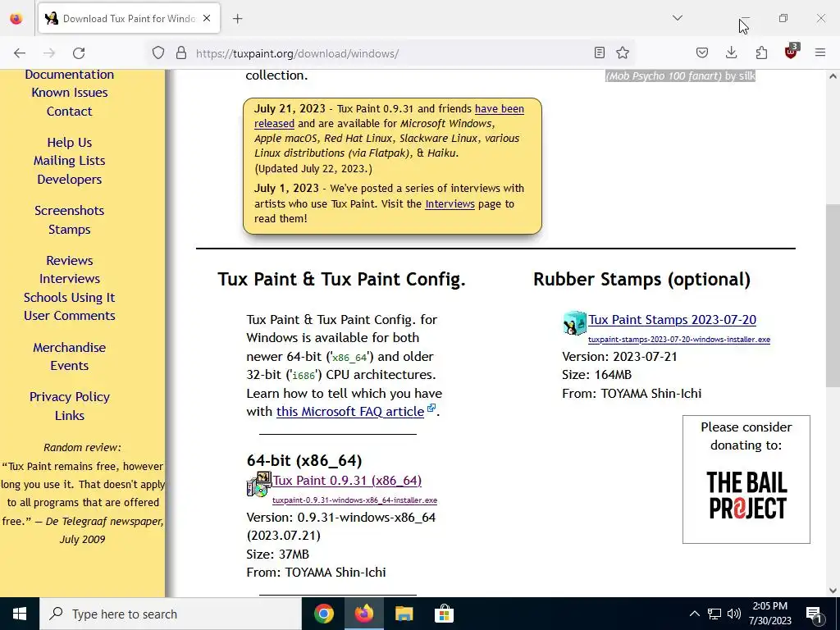This screenshot has height=630, width=840.
Task: Click The Bail Project donation logo
Action: 746,495
